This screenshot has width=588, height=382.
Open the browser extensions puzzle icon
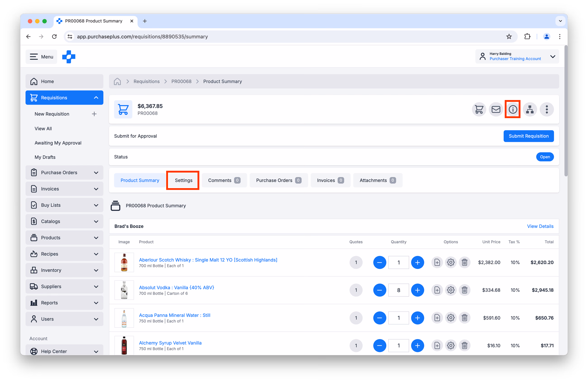pos(527,37)
